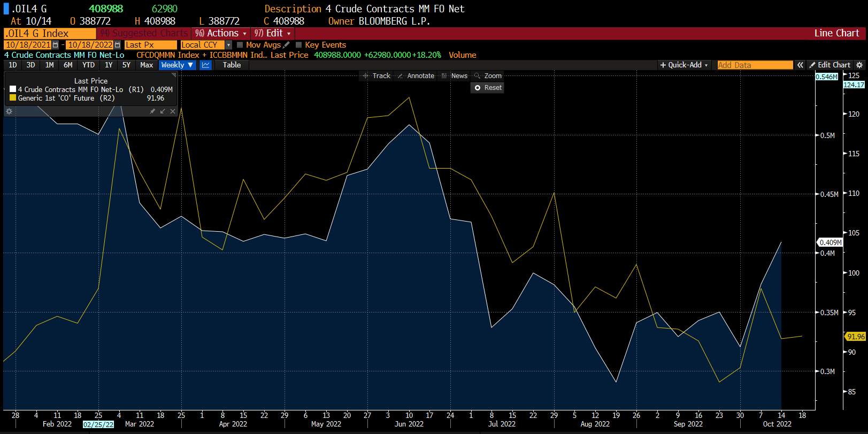868x434 pixels.
Task: Open the Local CCY currency dropdown
Action: (x=228, y=45)
